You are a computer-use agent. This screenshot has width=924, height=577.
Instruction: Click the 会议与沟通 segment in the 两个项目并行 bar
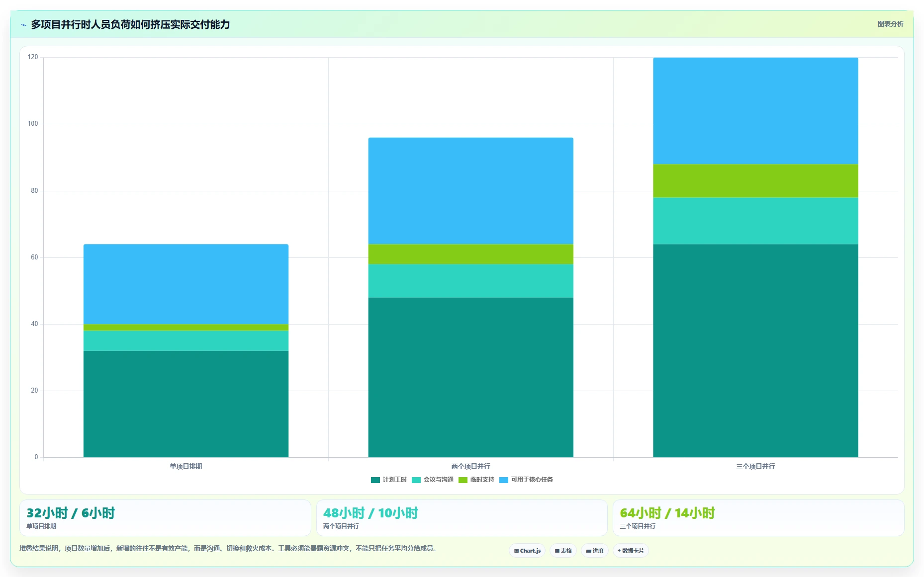click(471, 281)
